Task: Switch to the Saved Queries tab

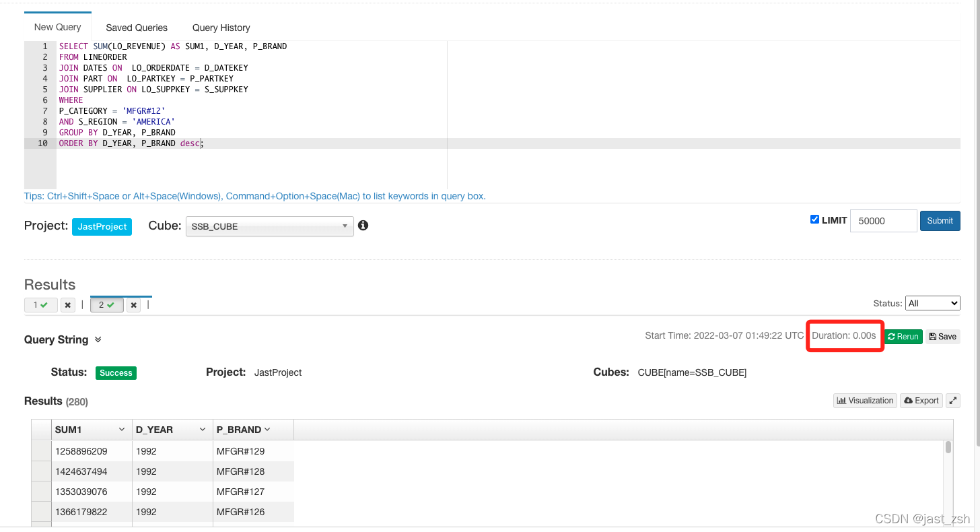Action: 137,28
